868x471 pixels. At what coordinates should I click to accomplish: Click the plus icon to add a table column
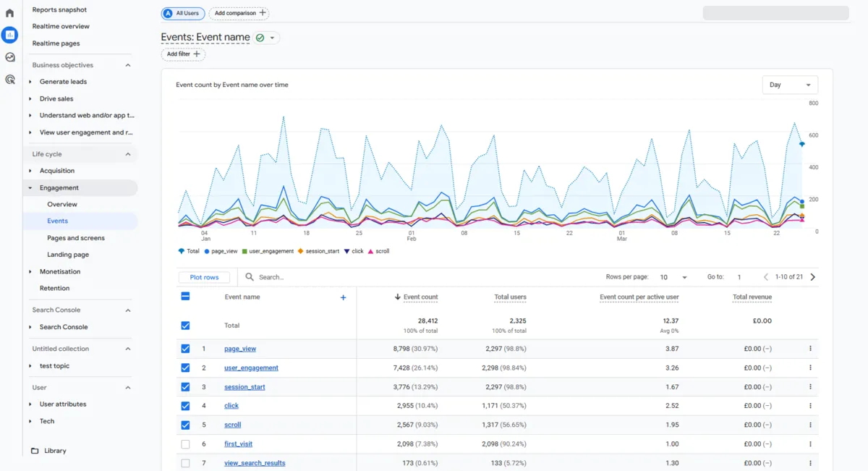point(343,297)
